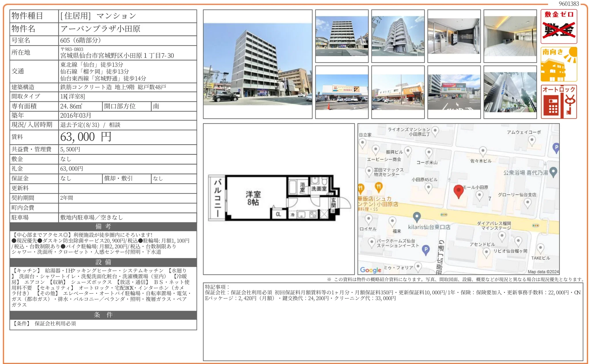Click the 退去予定(8/31) / 相談 cell
Viewport: 592px width, 364px height.
coord(128,125)
